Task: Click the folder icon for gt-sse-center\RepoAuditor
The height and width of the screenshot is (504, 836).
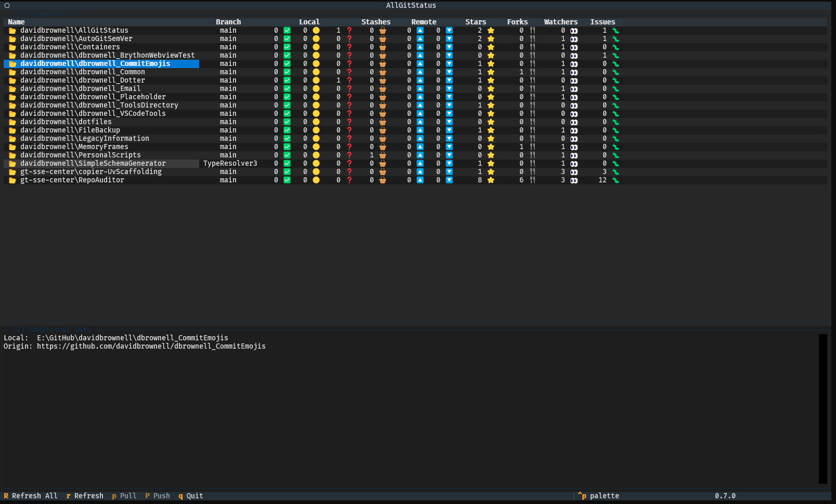Action: pyautogui.click(x=12, y=180)
